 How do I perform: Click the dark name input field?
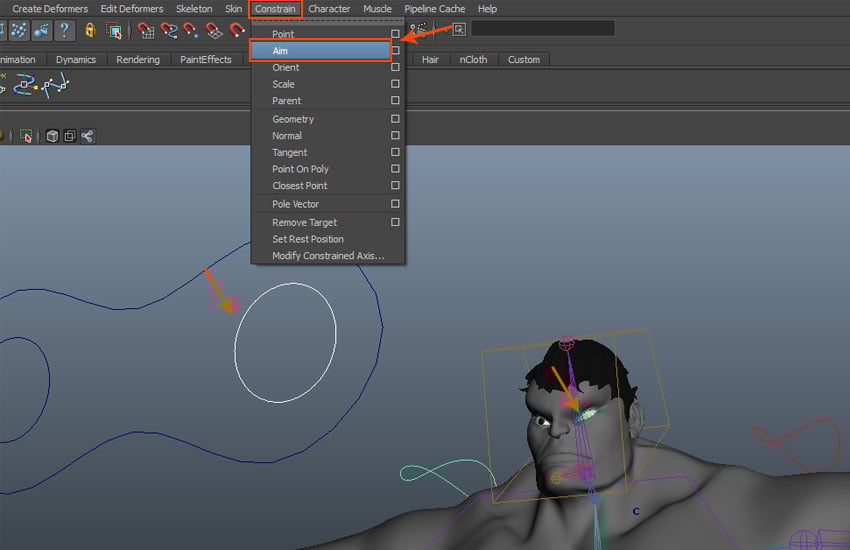(543, 29)
